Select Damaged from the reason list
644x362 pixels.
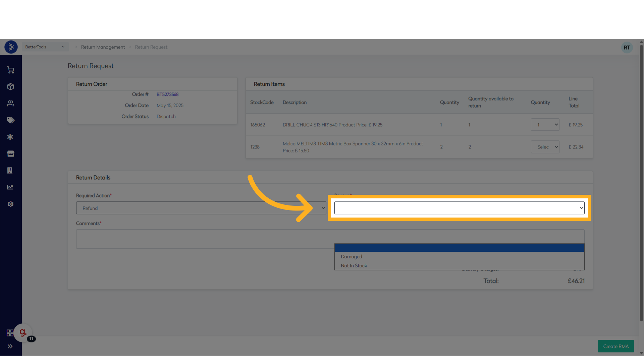352,257
